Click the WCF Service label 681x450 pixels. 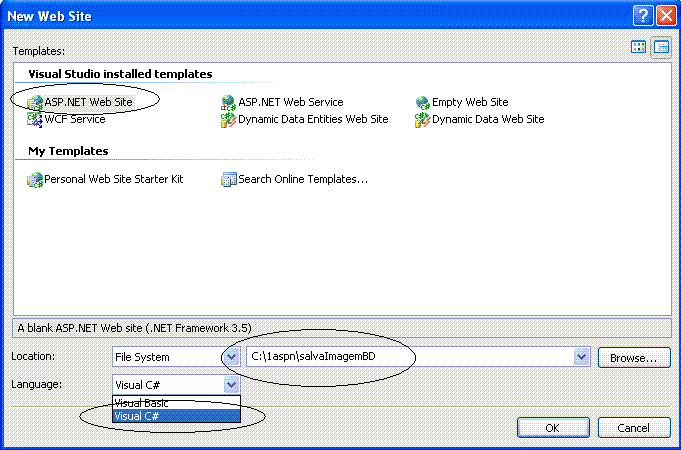coord(75,119)
